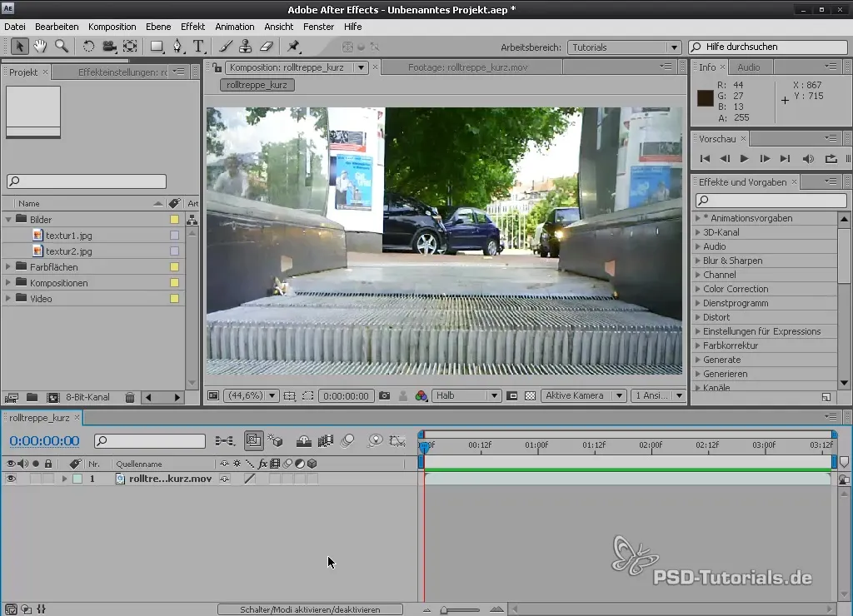Image resolution: width=853 pixels, height=616 pixels.
Task: Open the Effekt menu
Action: 192,27
